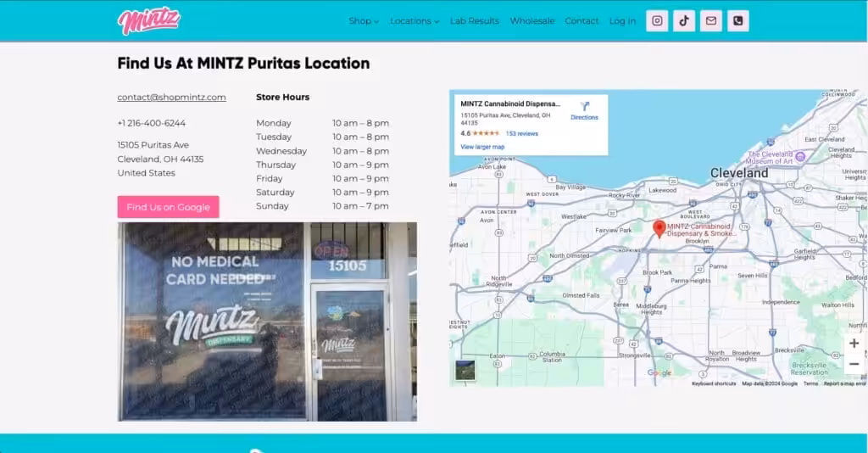Click the red MINTZ location pin on map
The width and height of the screenshot is (868, 453).
[659, 229]
